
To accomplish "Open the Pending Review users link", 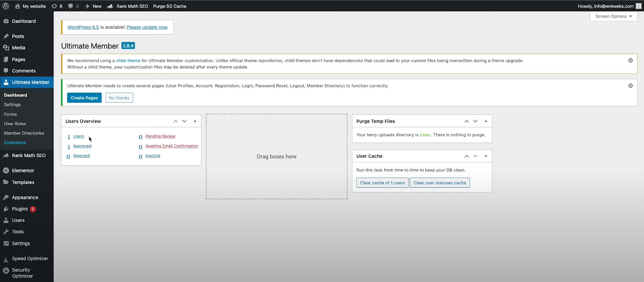I will click(160, 136).
